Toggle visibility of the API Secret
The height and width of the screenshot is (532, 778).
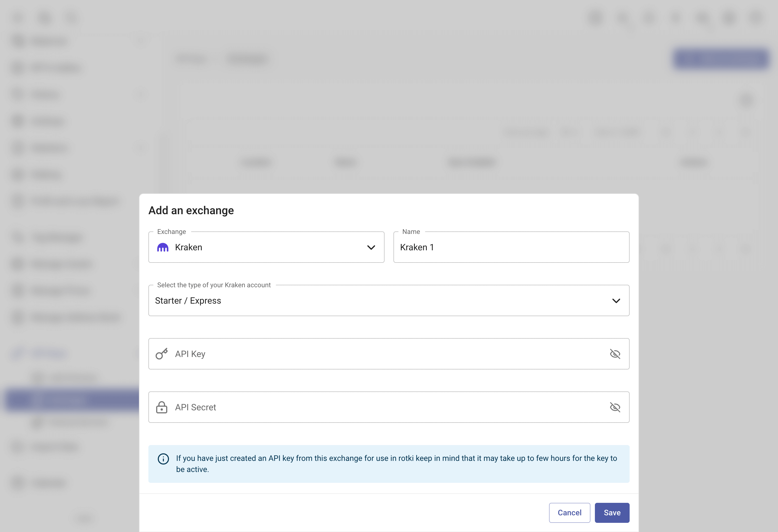pos(615,407)
